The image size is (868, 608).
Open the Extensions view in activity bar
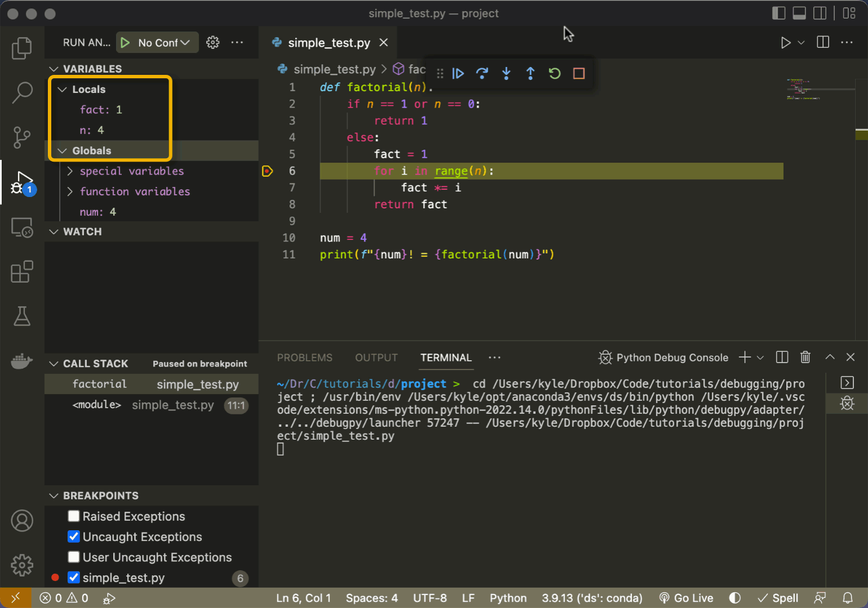[22, 272]
